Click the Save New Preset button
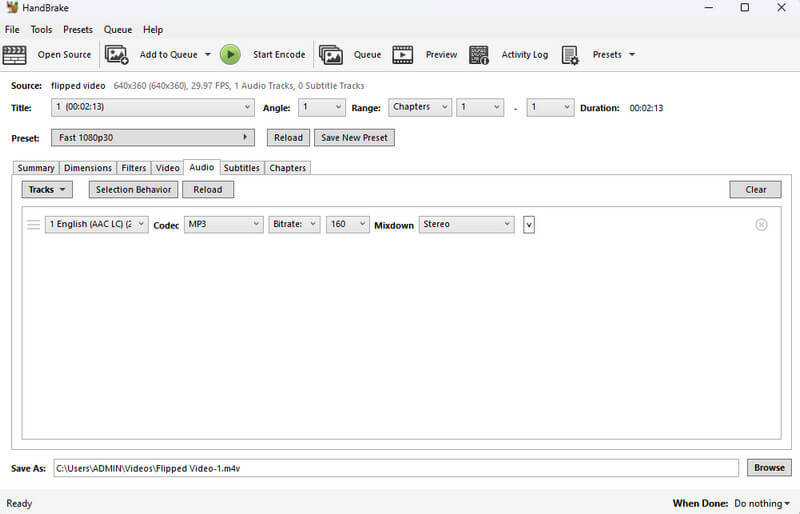Image resolution: width=800 pixels, height=514 pixels. [x=354, y=137]
